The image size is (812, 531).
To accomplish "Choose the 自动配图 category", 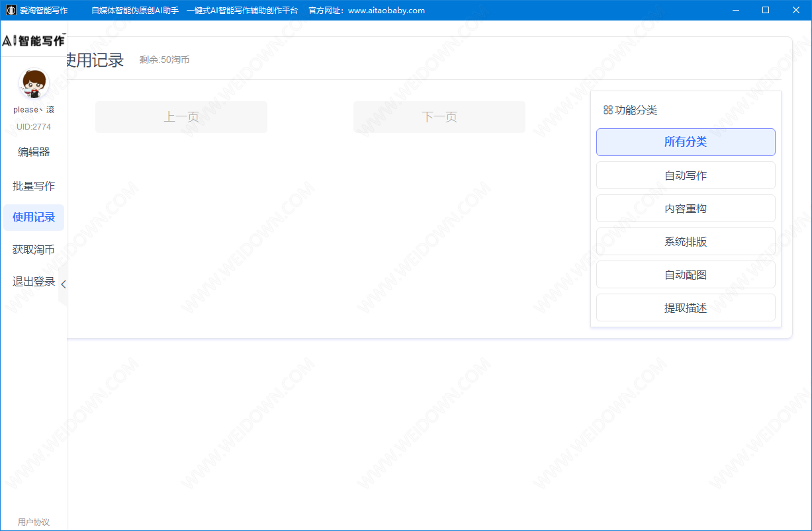I will click(x=686, y=274).
